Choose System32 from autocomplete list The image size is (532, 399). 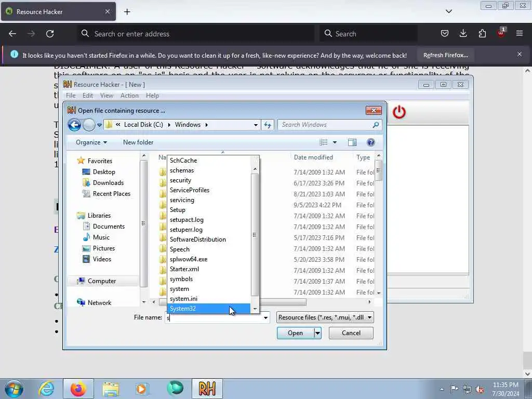coord(209,309)
